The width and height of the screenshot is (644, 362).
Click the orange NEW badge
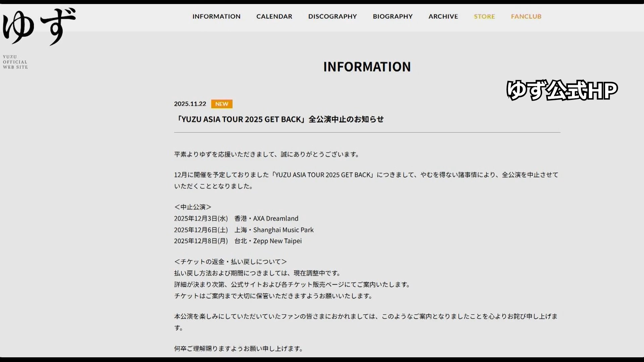pyautogui.click(x=221, y=104)
